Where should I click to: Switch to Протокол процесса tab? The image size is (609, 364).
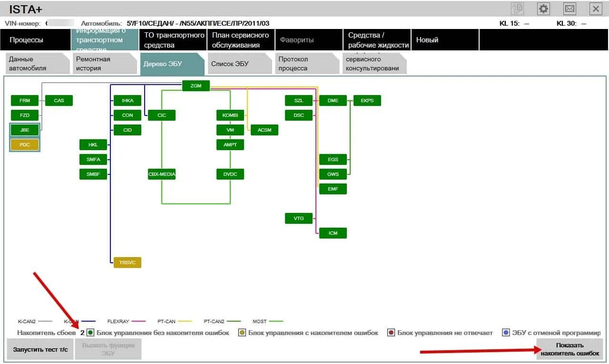(307, 64)
